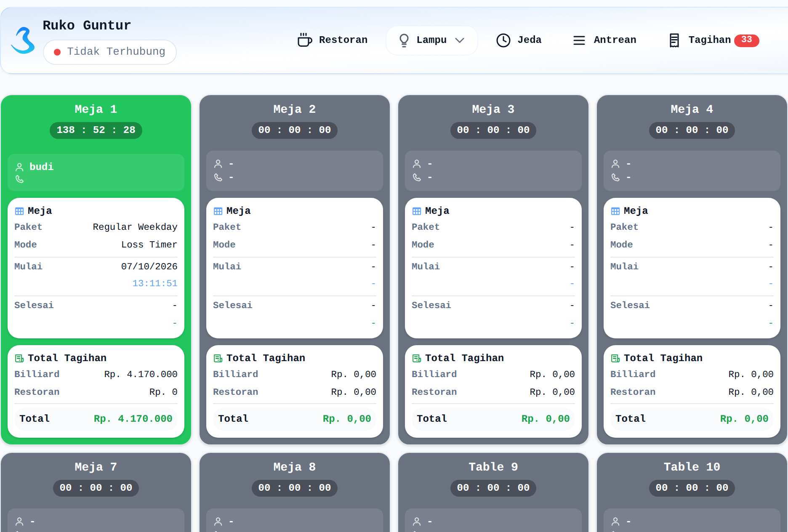
Task: Select the Meja 3 card header
Action: (x=493, y=109)
